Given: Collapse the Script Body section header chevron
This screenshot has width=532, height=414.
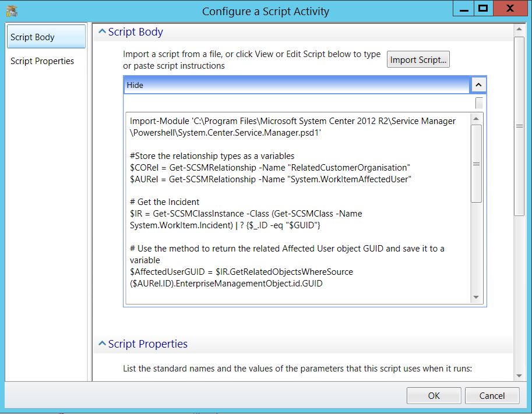Looking at the screenshot, I should (102, 32).
